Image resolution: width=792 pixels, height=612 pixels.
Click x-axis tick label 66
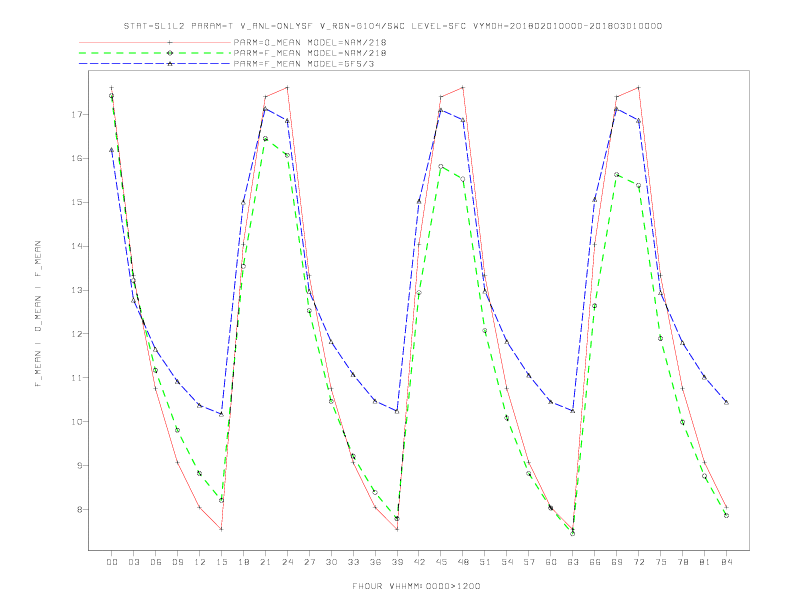coord(595,562)
